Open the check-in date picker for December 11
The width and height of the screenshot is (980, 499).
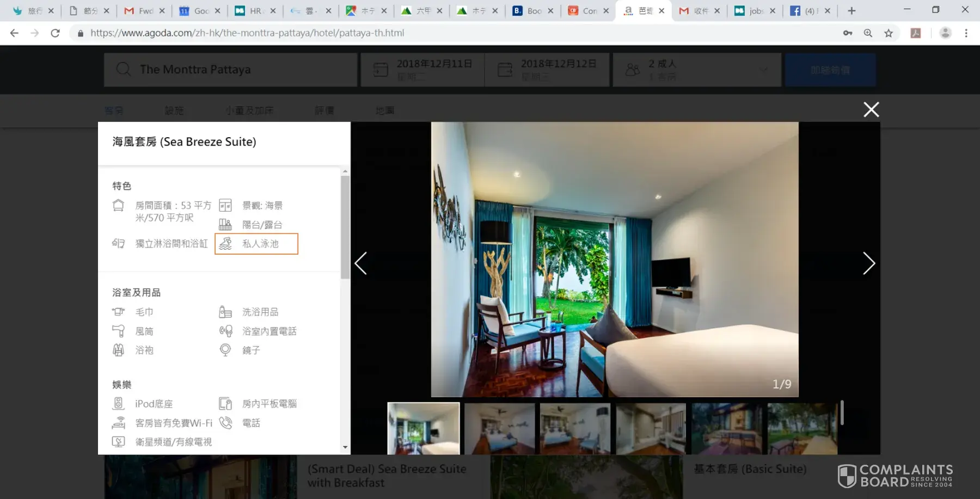click(422, 70)
